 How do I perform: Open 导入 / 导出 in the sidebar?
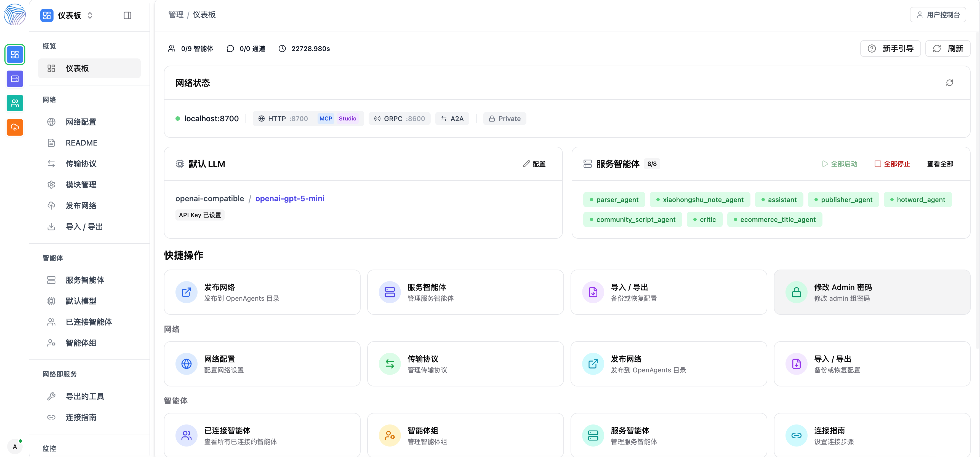[89, 227]
